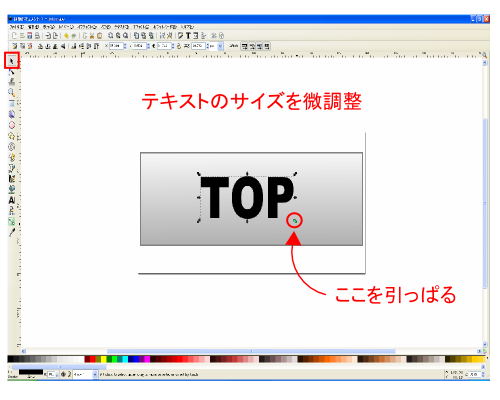Toggle first Affect stroke-width scaling button
This screenshot has width=500, height=400.
click(x=245, y=46)
